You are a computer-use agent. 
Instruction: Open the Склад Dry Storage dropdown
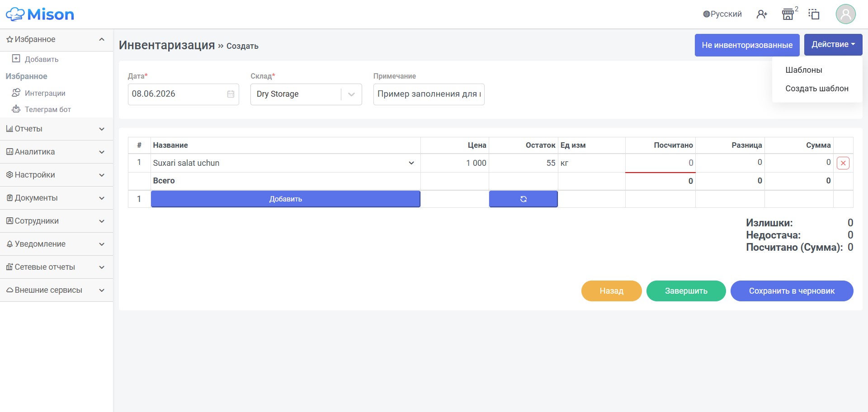coord(306,94)
